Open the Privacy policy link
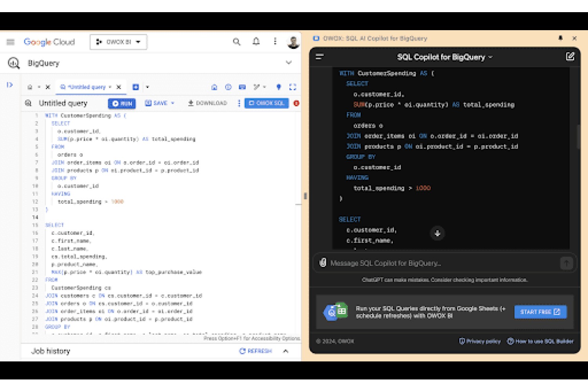This screenshot has height=392, width=588. tap(480, 341)
